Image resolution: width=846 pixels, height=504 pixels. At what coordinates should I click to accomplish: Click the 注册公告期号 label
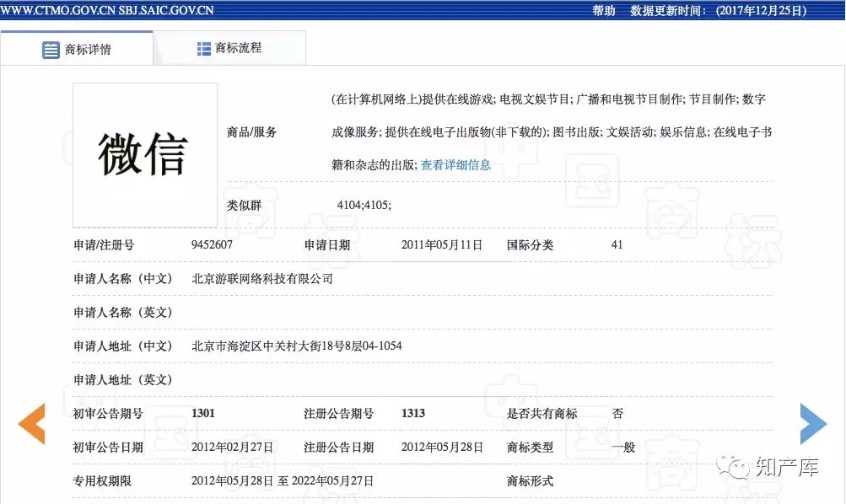click(339, 414)
